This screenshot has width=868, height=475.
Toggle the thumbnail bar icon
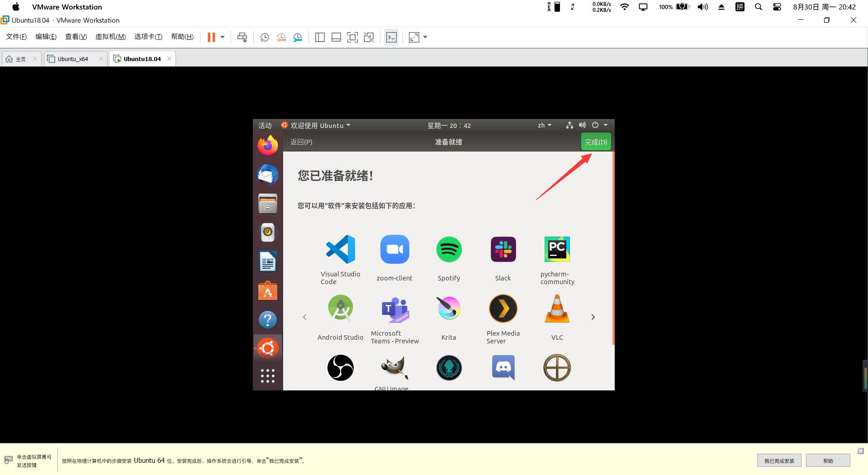[336, 37]
